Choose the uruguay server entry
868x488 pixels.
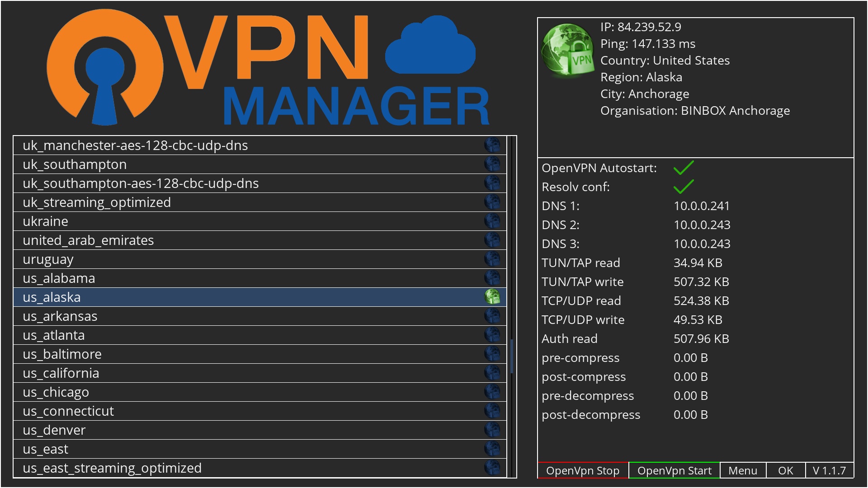(x=260, y=259)
